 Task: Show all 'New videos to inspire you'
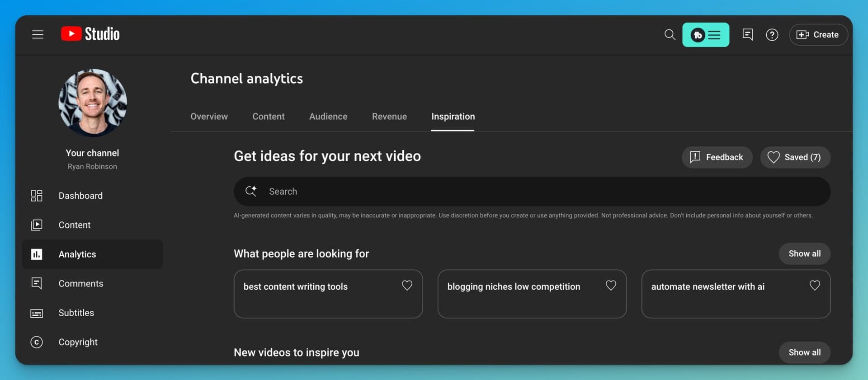tap(804, 352)
